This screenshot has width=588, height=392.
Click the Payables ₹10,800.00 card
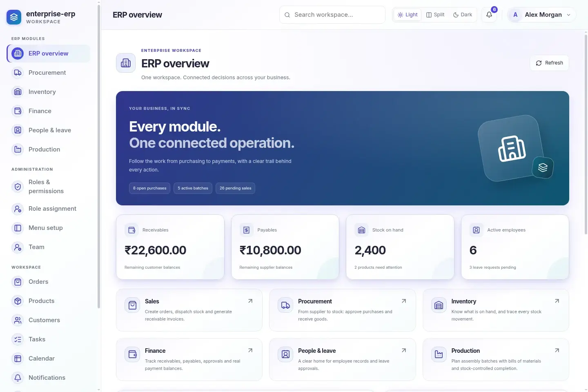[x=285, y=247]
